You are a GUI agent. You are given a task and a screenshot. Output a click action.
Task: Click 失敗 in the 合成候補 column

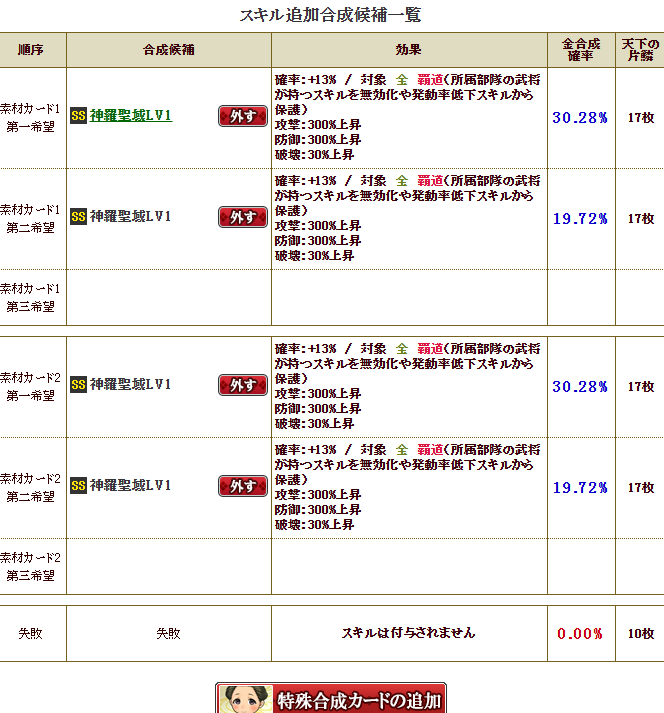(x=169, y=633)
